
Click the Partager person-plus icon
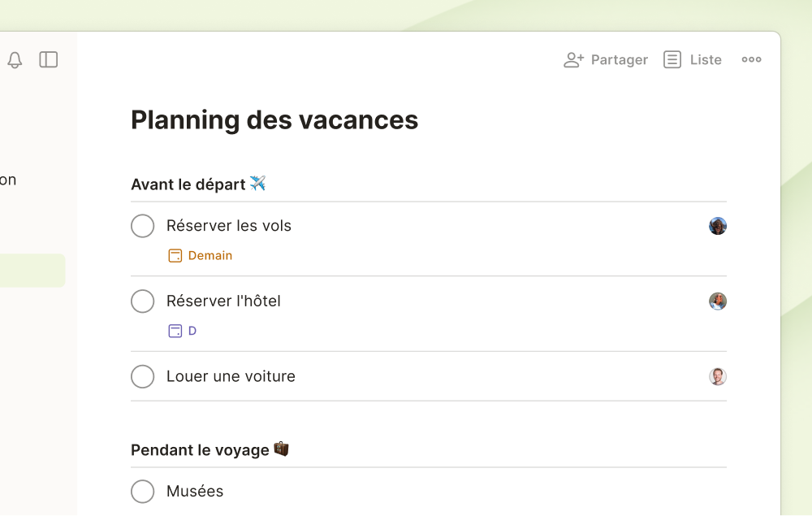click(574, 59)
